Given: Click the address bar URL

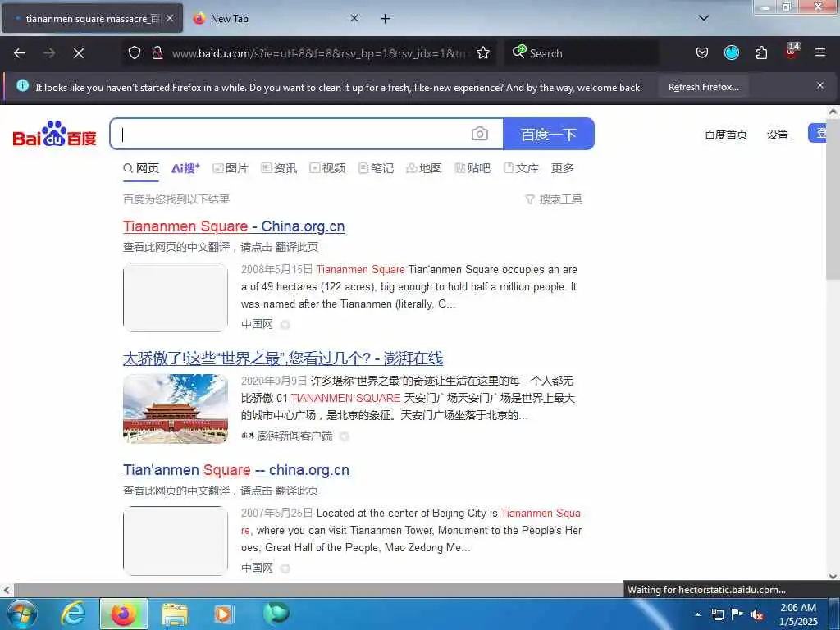Looking at the screenshot, I should coord(319,53).
